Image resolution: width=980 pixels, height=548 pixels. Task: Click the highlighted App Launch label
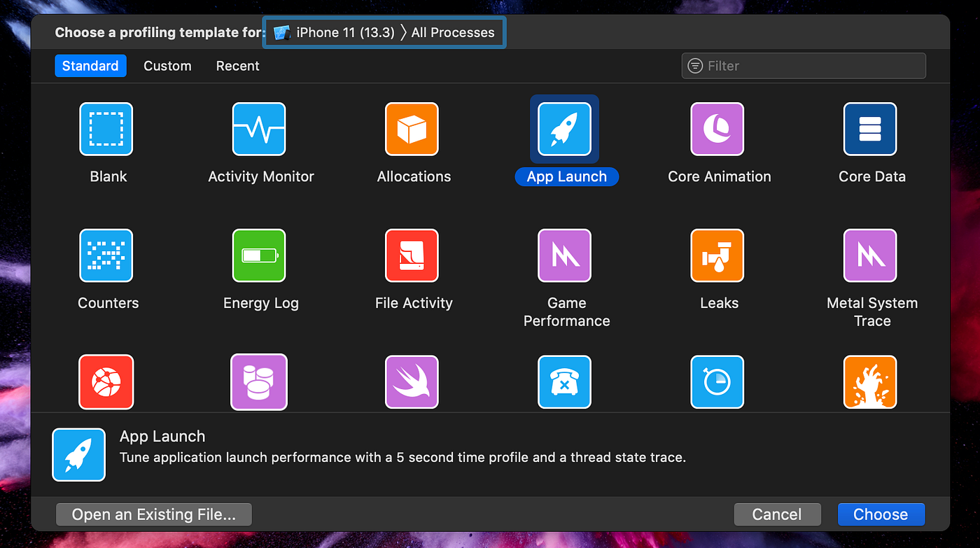567,176
